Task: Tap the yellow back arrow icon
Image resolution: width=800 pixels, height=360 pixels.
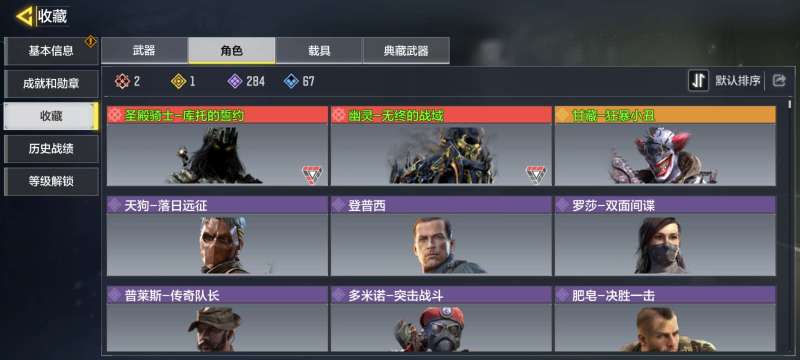Action: pyautogui.click(x=24, y=16)
